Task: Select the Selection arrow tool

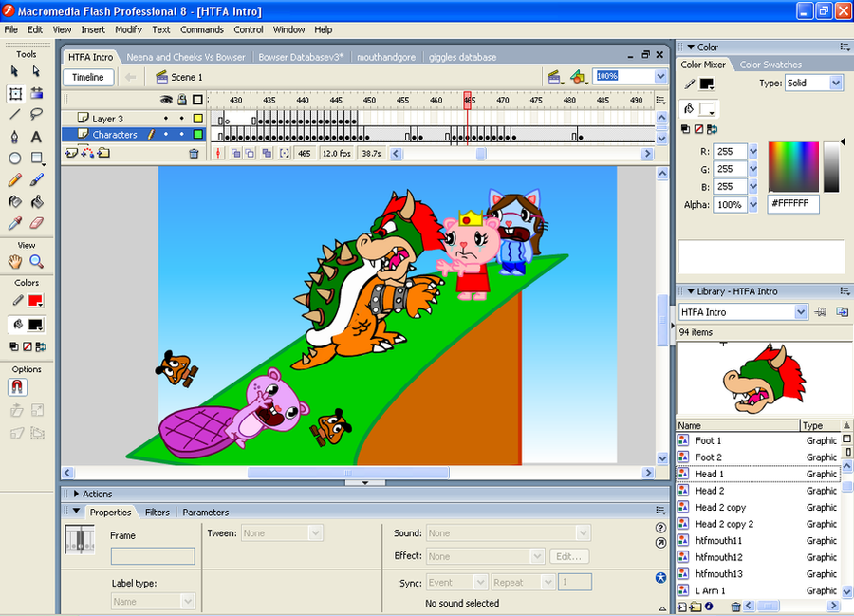Action: point(14,71)
